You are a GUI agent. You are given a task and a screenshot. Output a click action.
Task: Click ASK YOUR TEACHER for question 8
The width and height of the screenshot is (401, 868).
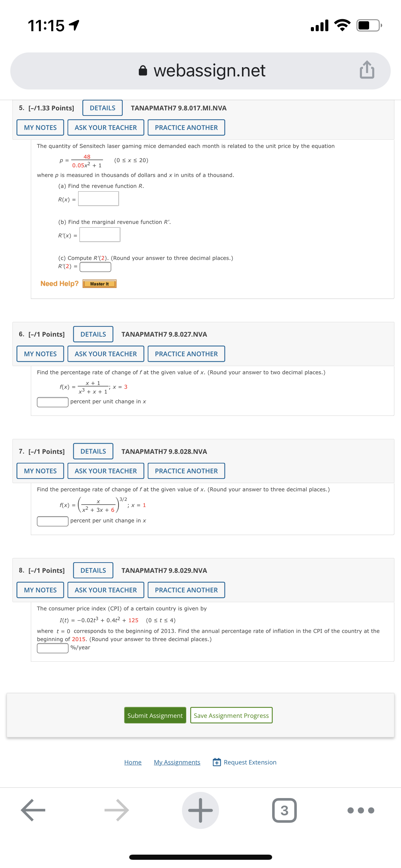[x=106, y=590]
